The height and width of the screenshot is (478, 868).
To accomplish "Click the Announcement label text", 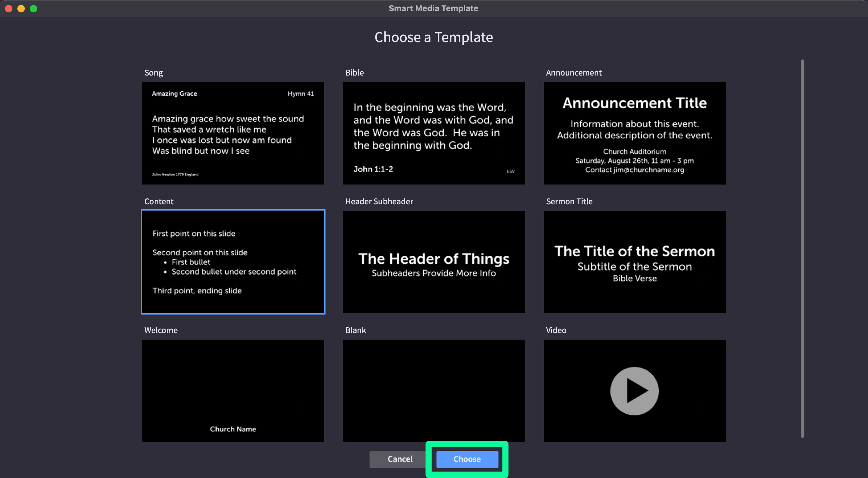I will click(x=573, y=73).
